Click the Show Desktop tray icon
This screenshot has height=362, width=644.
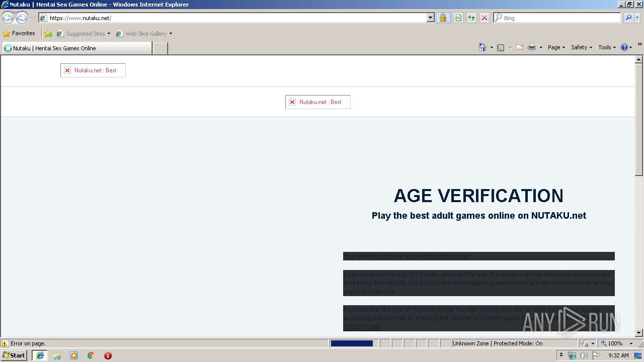click(x=638, y=355)
